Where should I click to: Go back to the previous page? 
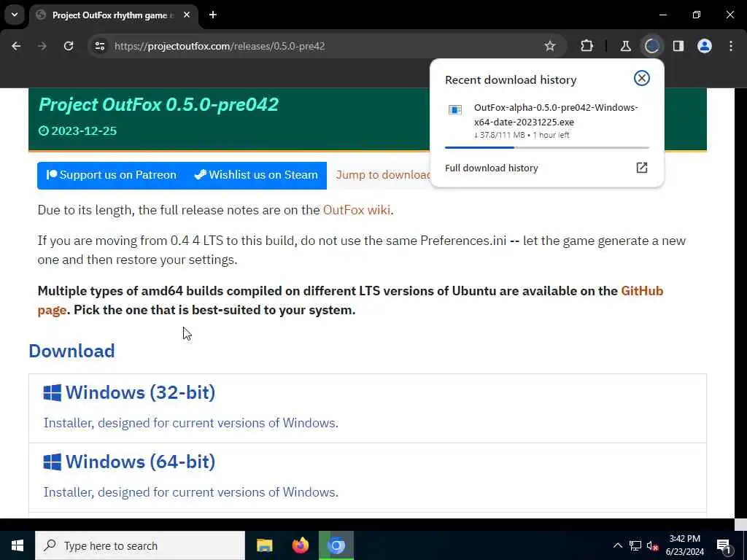[x=16, y=46]
